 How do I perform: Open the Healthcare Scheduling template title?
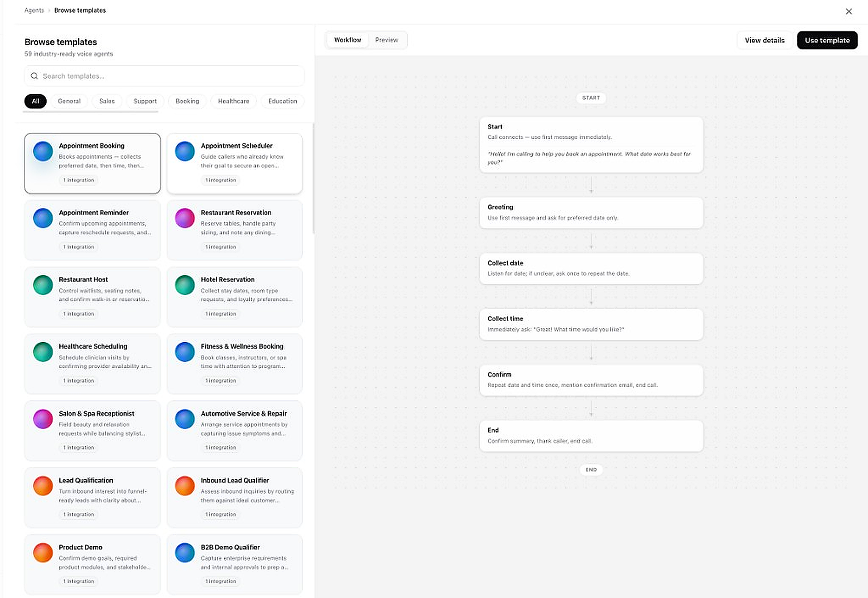(93, 347)
